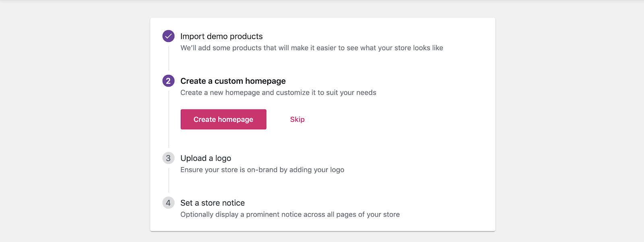This screenshot has width=644, height=242.
Task: Click the 'We'll add some products' description text
Action: pyautogui.click(x=312, y=48)
